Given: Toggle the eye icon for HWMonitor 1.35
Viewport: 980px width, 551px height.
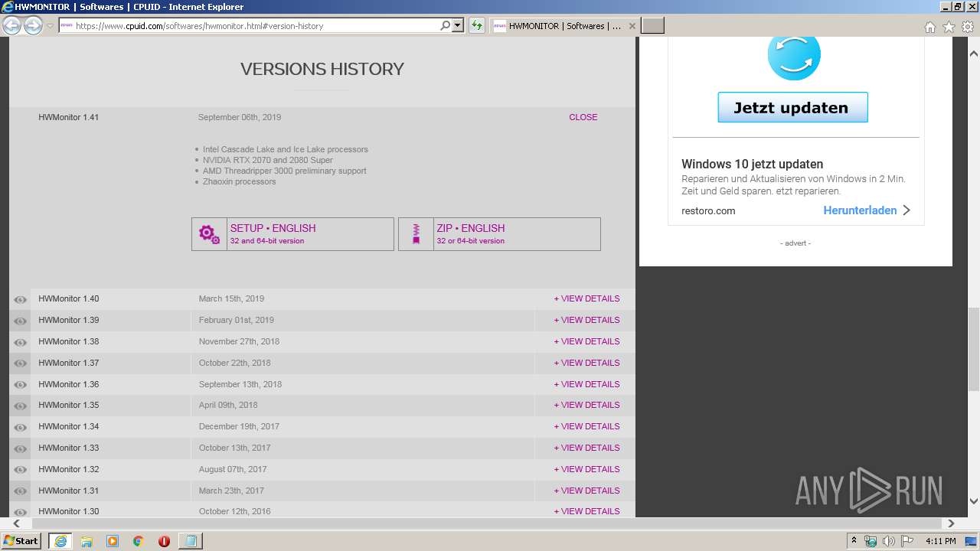Looking at the screenshot, I should (x=21, y=406).
